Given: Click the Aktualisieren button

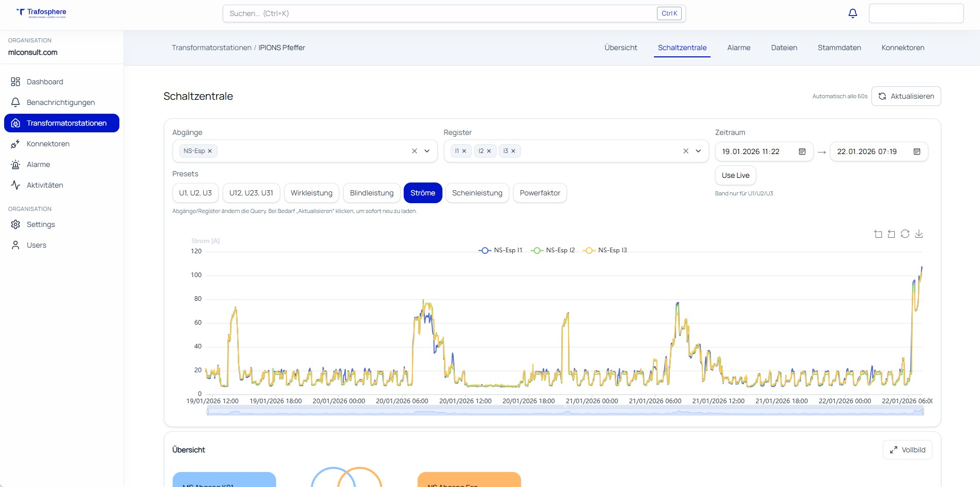Looking at the screenshot, I should pyautogui.click(x=906, y=96).
